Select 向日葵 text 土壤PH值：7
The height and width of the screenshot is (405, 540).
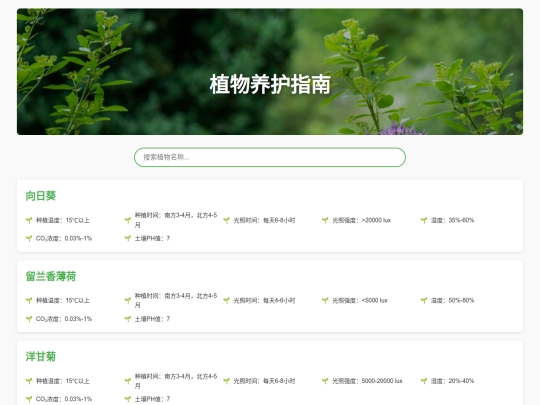coord(152,238)
